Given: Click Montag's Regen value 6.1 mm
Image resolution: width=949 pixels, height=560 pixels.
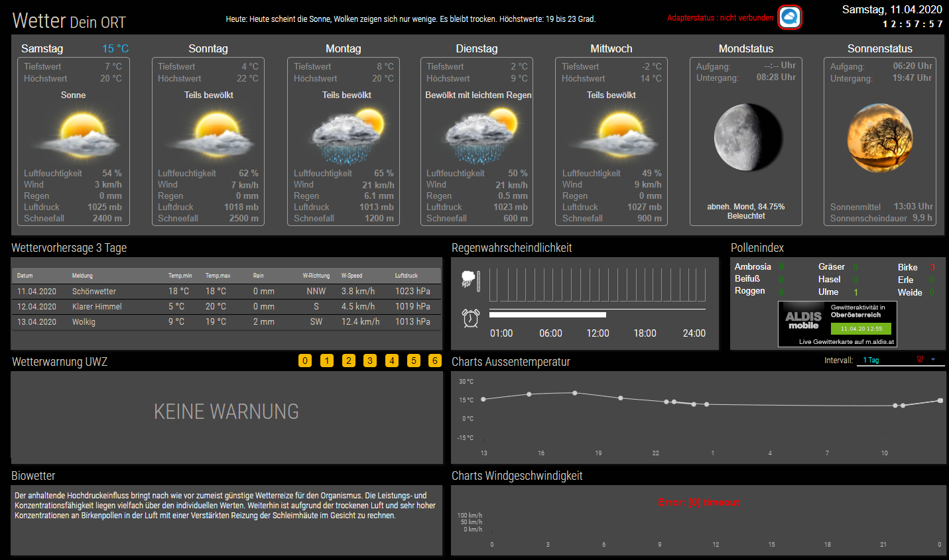Looking at the screenshot, I should pyautogui.click(x=379, y=196).
